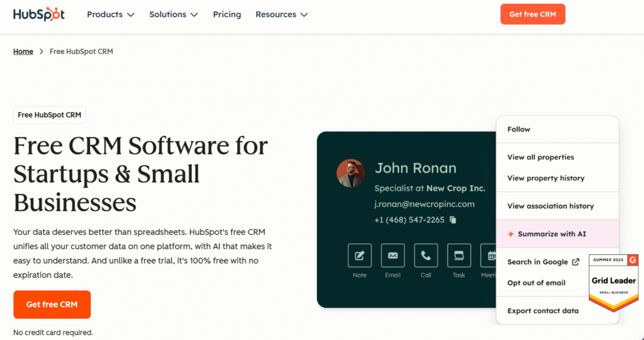644x340 pixels.
Task: Click the Free HubSpot CRM tag label
Action: [49, 115]
